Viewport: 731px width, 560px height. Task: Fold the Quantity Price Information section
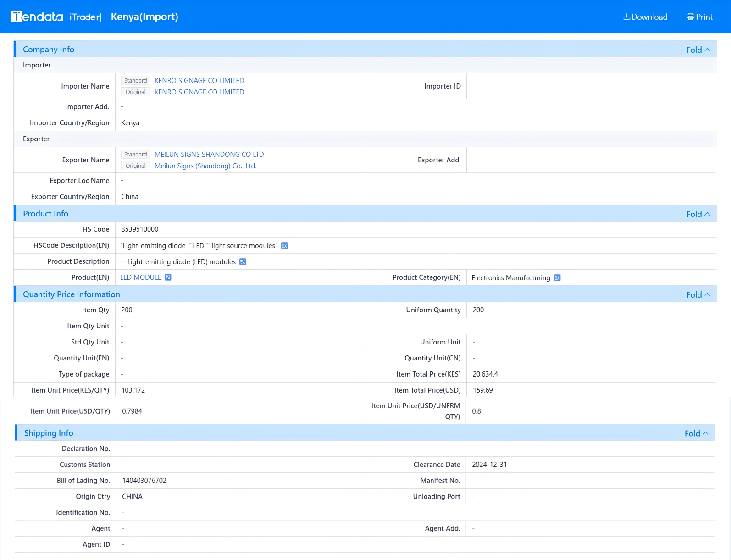(x=698, y=294)
